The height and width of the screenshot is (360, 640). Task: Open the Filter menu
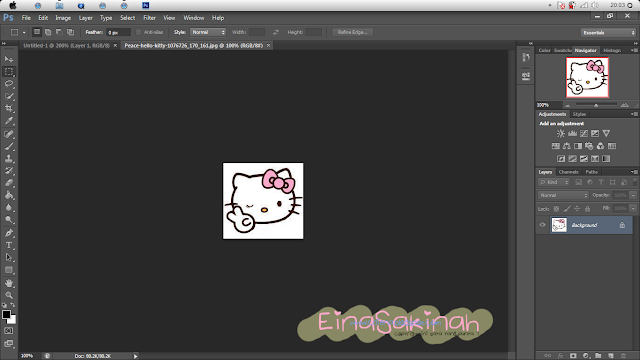pos(149,18)
